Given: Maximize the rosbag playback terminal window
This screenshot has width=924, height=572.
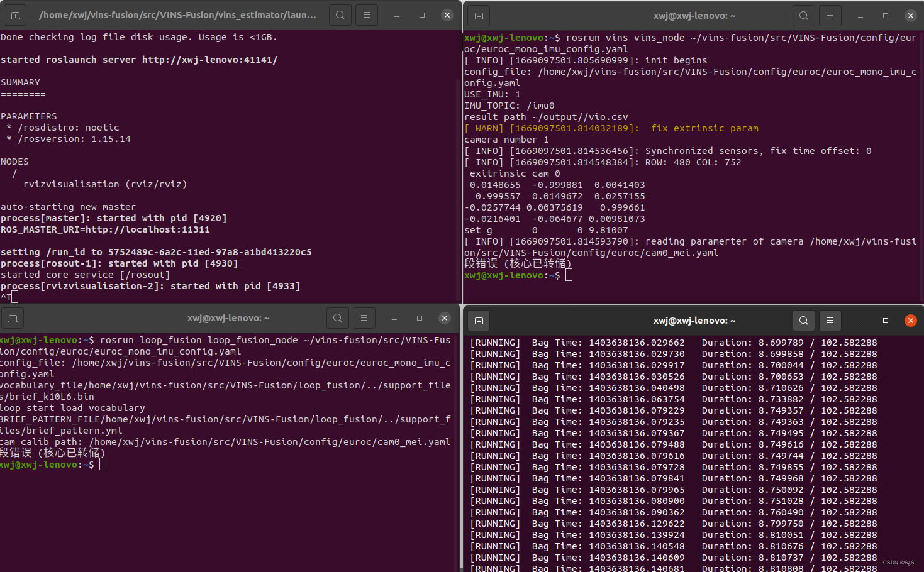Looking at the screenshot, I should (886, 321).
